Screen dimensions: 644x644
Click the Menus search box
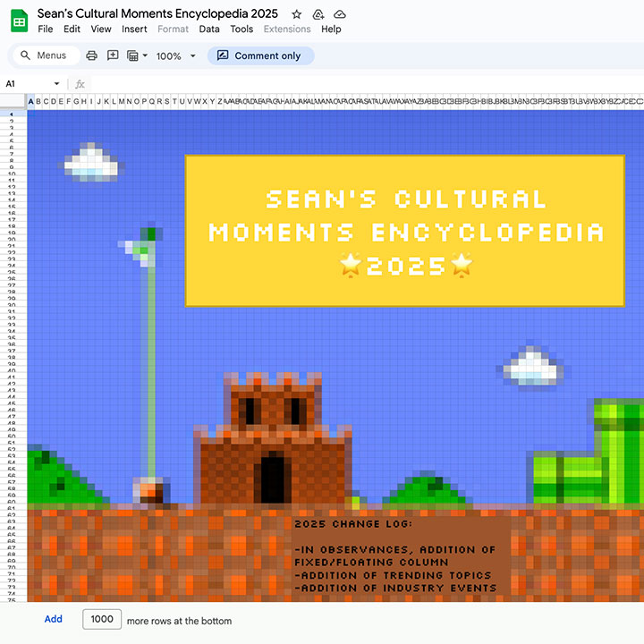point(46,55)
